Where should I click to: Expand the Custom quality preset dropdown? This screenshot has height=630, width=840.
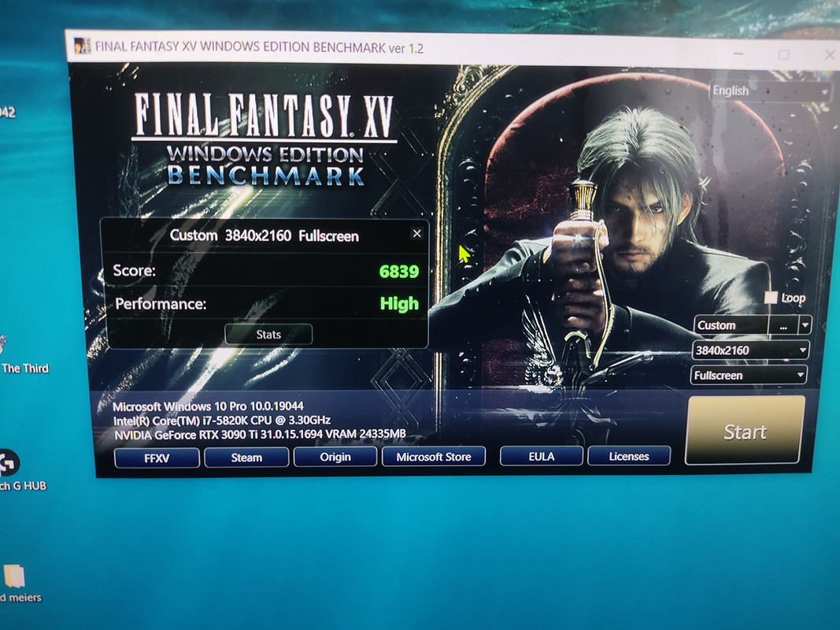coord(805,324)
